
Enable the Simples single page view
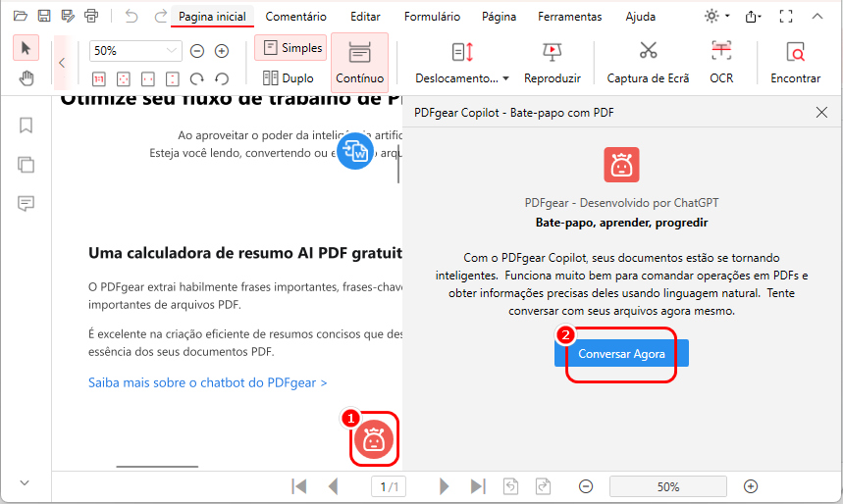(x=290, y=48)
